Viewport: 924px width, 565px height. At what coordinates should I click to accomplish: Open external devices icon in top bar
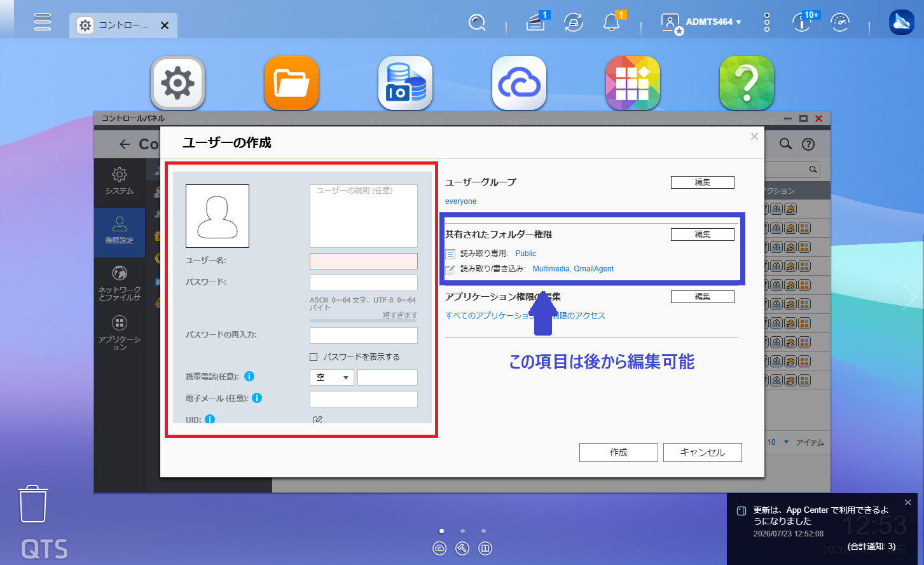574,23
